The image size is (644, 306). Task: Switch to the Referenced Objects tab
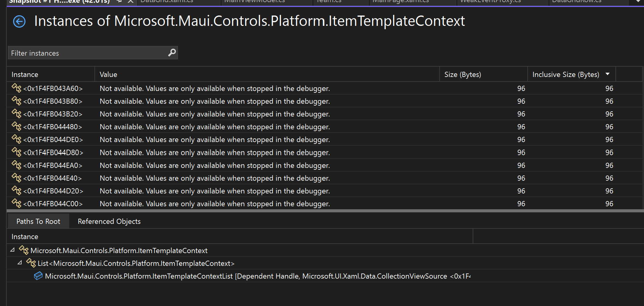click(x=109, y=221)
